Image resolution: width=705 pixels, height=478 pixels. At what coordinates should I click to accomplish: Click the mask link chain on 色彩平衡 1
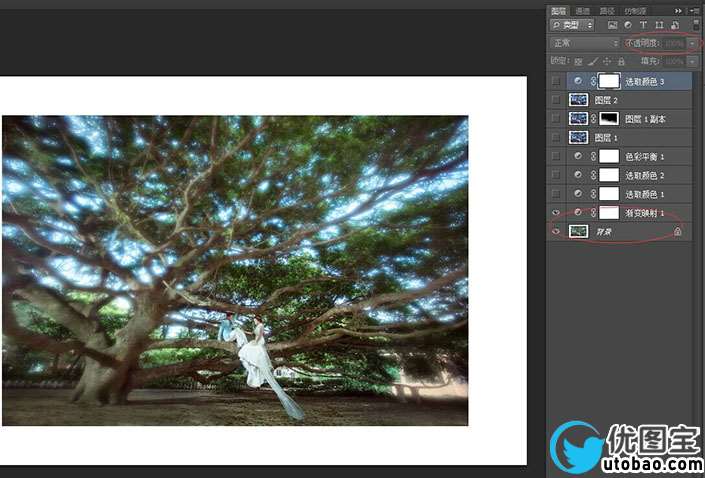593,156
